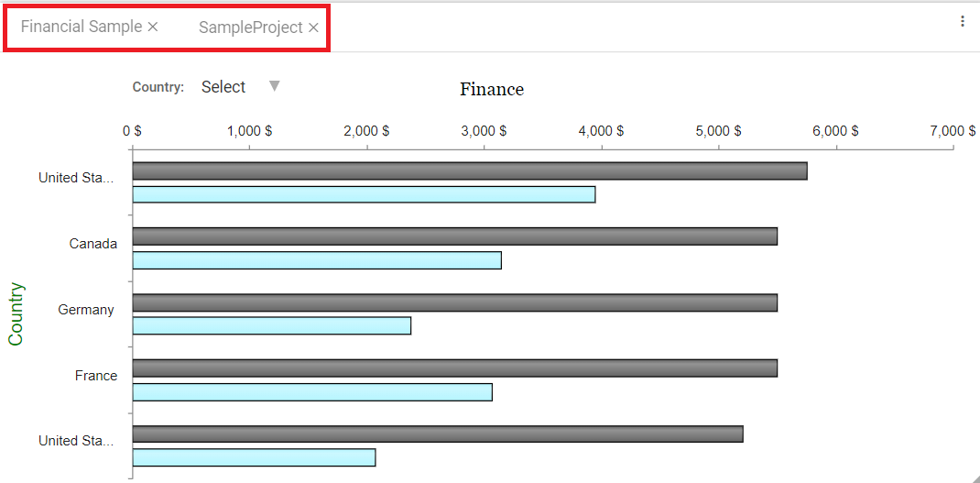
Task: Click the resize grip at the panel corner
Action: click(974, 478)
